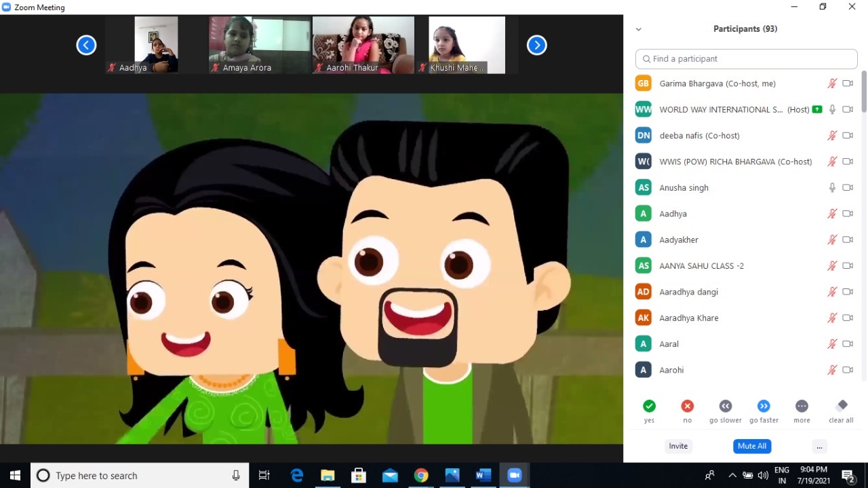Open Task View from taskbar
Viewport: 868px width, 488px height.
[264, 475]
